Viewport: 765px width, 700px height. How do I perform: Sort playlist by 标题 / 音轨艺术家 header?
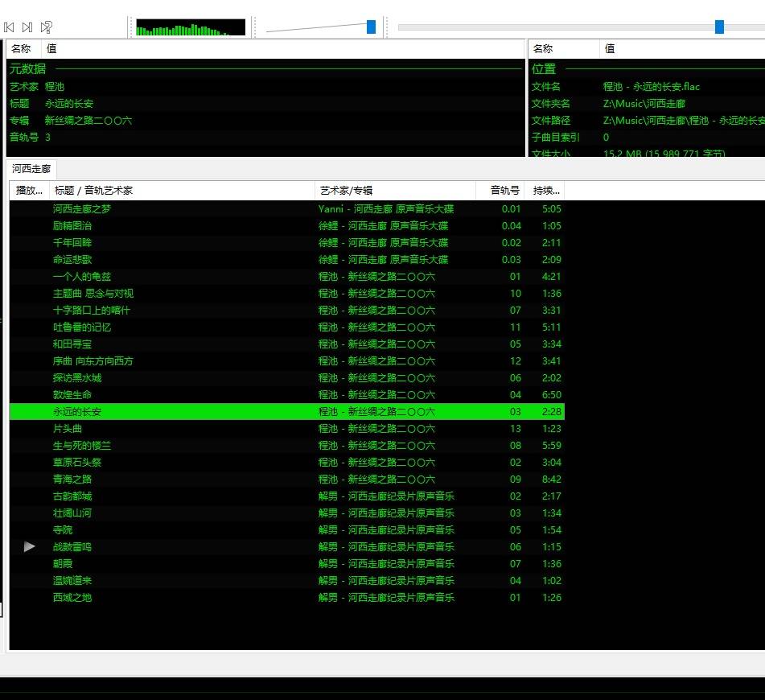click(x=182, y=191)
